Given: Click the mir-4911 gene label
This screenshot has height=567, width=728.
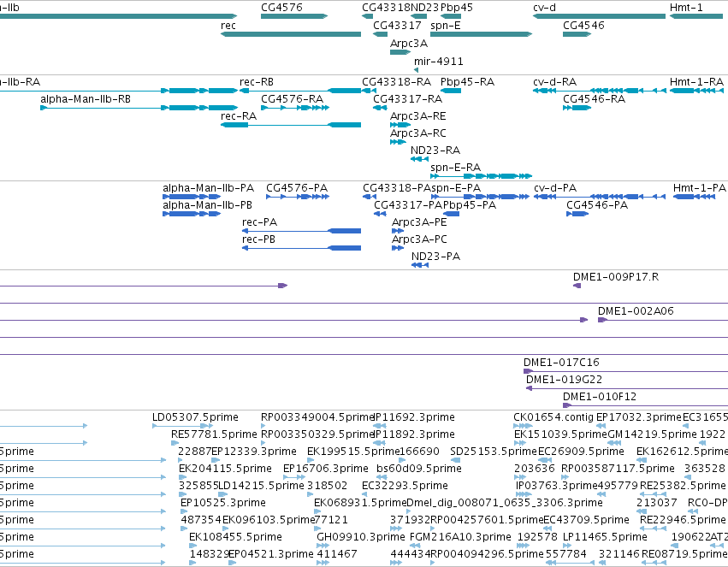Looking at the screenshot, I should [438, 62].
